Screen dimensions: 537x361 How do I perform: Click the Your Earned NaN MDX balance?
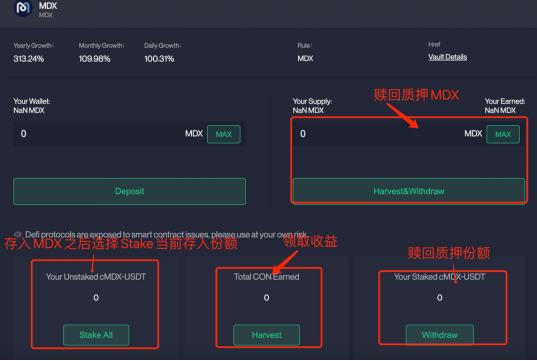(500, 110)
